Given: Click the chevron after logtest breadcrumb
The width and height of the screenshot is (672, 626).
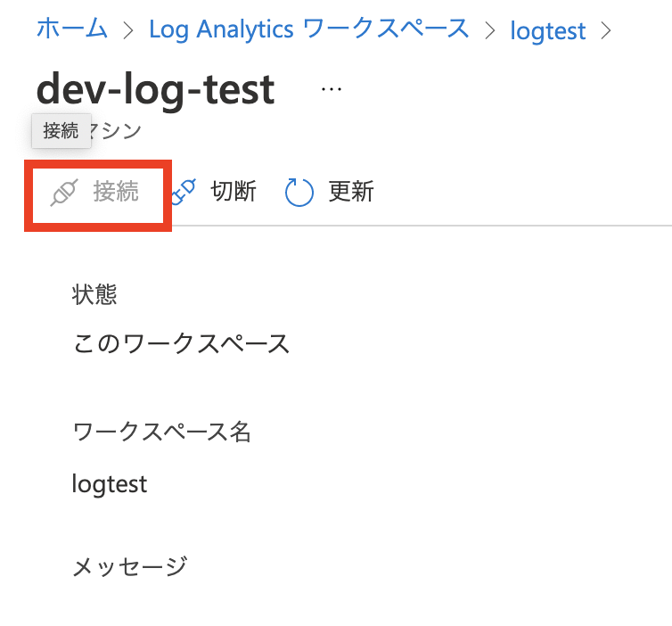Looking at the screenshot, I should 605,30.
